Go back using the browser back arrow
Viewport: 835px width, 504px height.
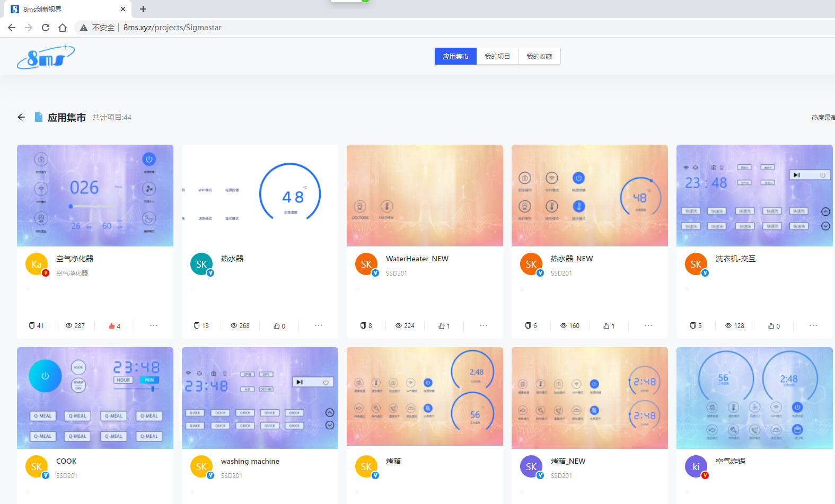pyautogui.click(x=12, y=28)
